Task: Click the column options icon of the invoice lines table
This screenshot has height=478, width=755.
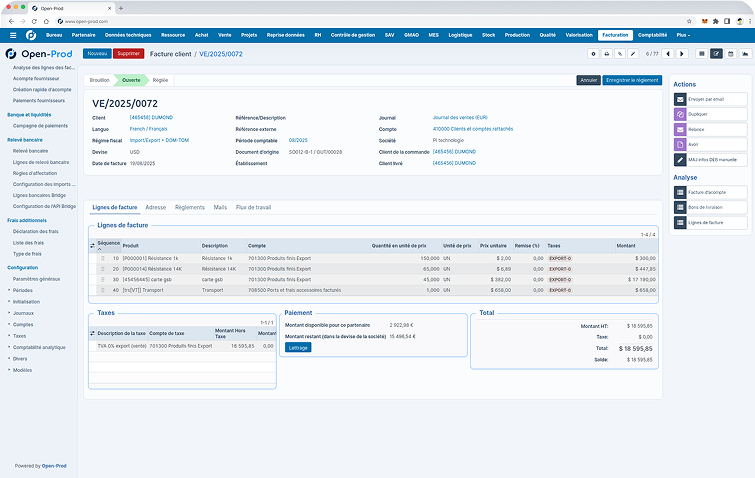Action: point(92,245)
